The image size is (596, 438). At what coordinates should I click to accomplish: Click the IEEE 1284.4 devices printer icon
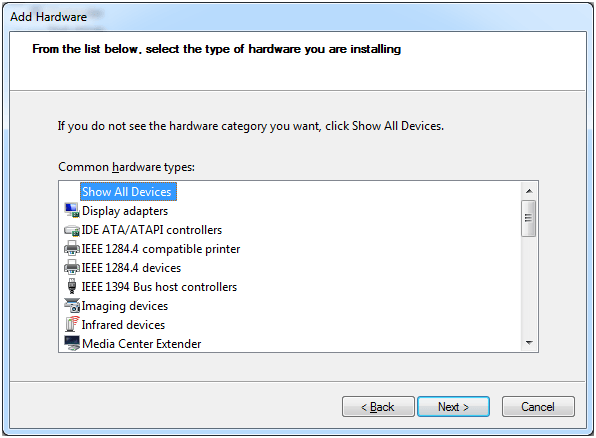[72, 268]
